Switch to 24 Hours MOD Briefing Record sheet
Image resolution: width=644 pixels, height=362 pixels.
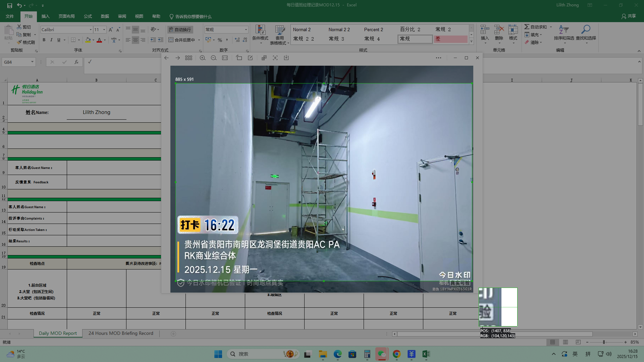pyautogui.click(x=121, y=334)
